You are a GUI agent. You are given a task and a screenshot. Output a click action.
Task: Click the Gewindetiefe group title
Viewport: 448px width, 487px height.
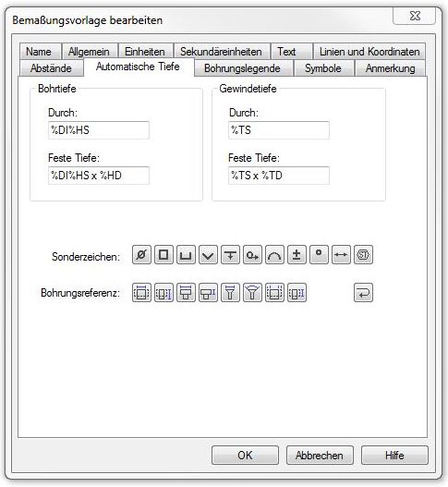tap(248, 89)
